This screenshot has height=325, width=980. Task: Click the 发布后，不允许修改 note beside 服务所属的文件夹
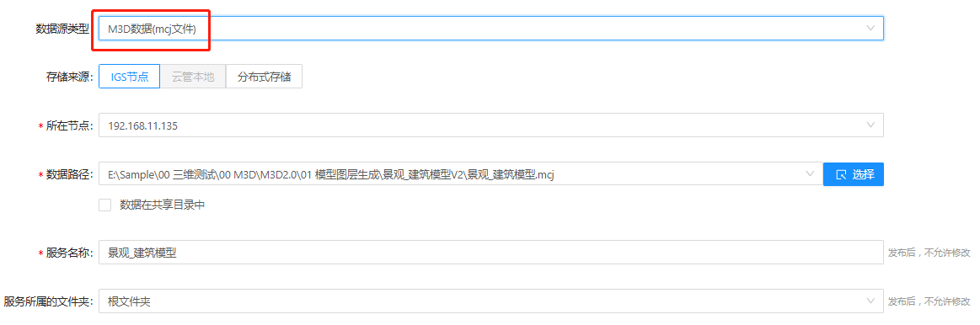[x=929, y=302]
